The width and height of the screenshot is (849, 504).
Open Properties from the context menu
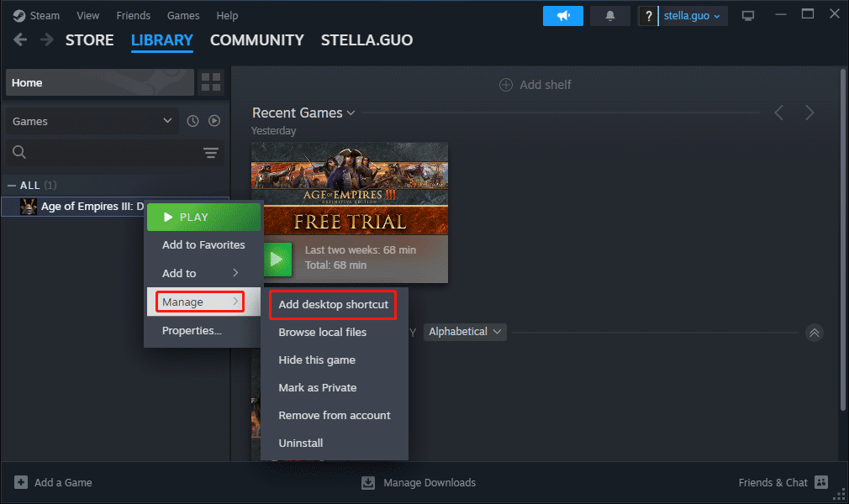click(203, 331)
